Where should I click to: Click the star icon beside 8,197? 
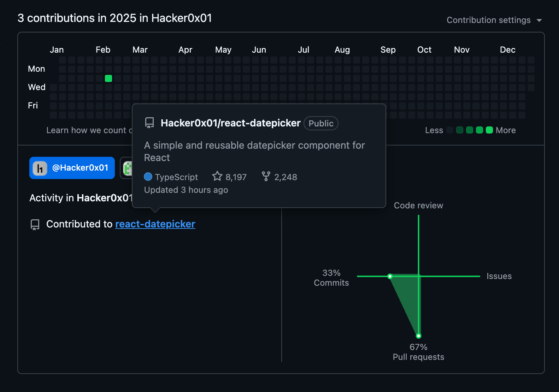(217, 176)
